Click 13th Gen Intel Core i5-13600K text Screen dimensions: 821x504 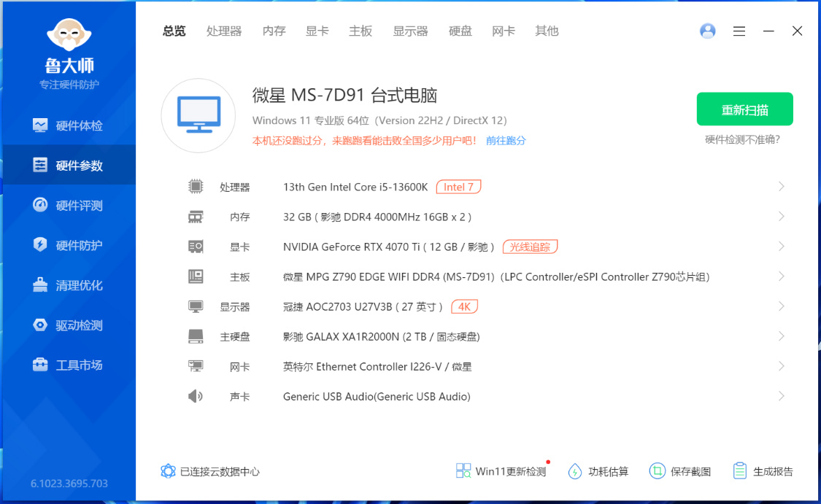[x=355, y=187]
